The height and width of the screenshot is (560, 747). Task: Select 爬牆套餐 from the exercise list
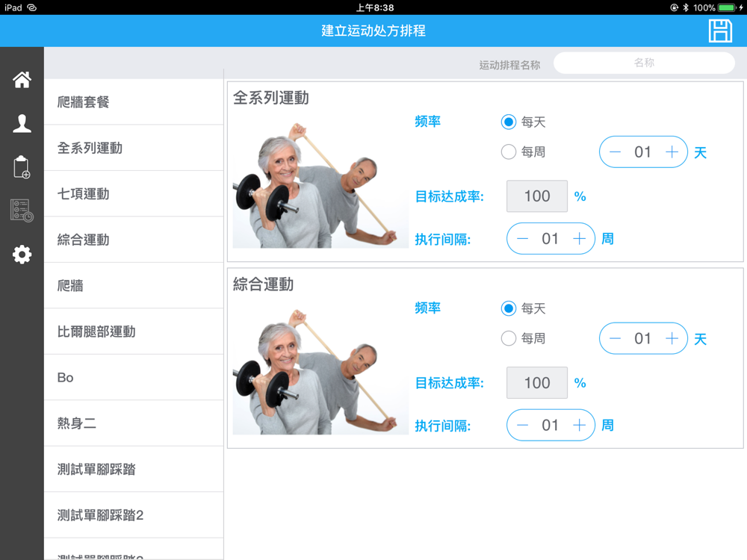134,102
